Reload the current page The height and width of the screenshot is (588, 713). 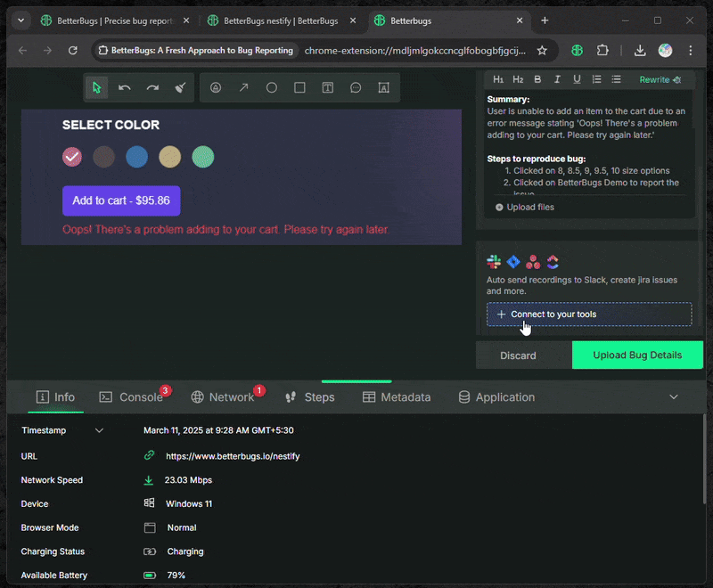pos(73,51)
